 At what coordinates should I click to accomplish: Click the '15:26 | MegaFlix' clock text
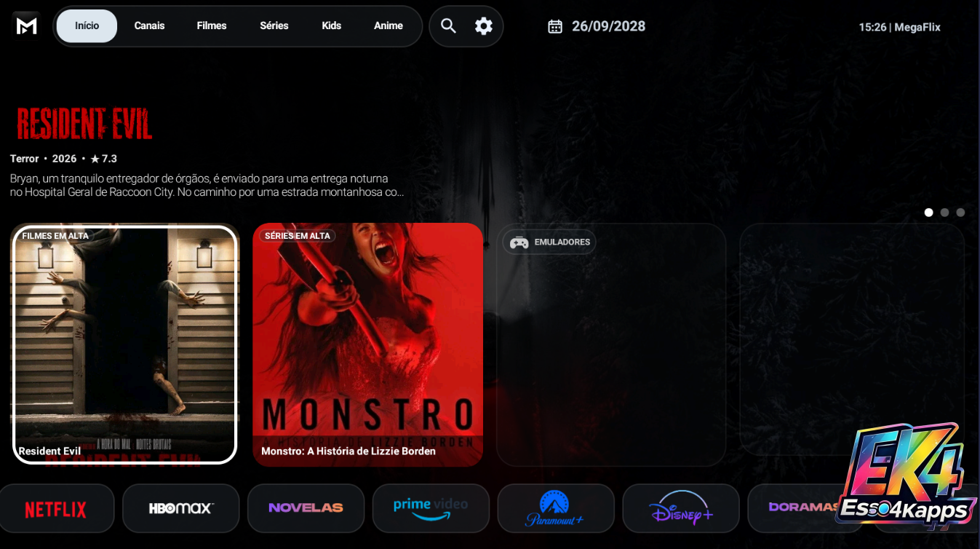tap(900, 27)
